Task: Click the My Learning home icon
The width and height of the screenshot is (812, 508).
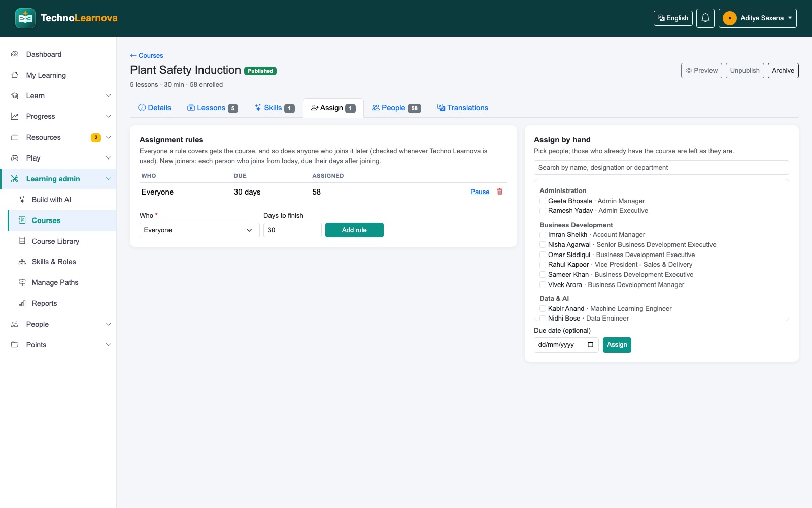Action: point(15,75)
